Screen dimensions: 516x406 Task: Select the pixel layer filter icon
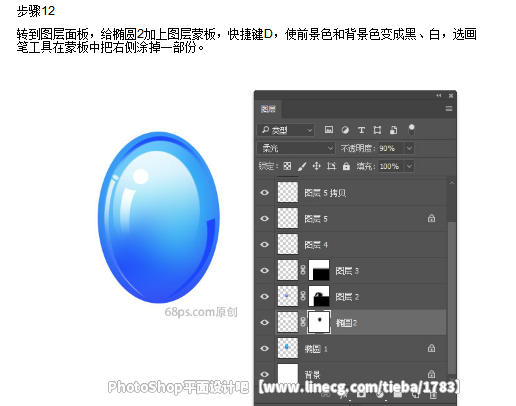(329, 130)
